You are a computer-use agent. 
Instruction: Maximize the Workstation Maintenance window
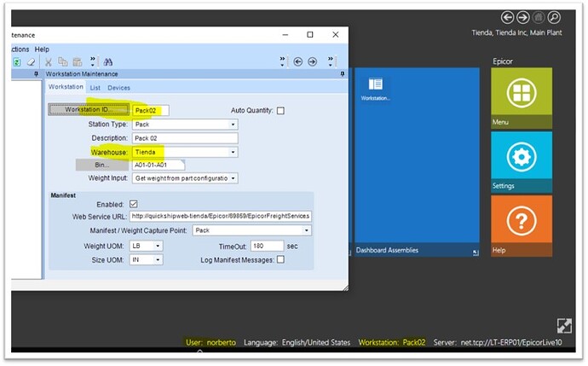click(310, 34)
